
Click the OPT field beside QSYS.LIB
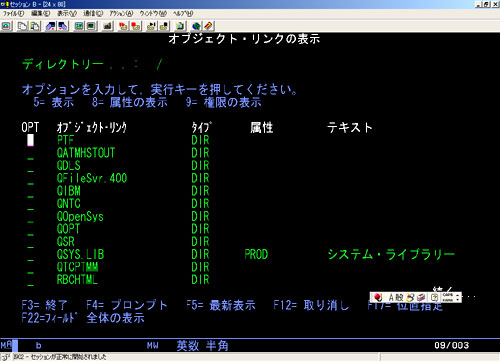tap(30, 255)
